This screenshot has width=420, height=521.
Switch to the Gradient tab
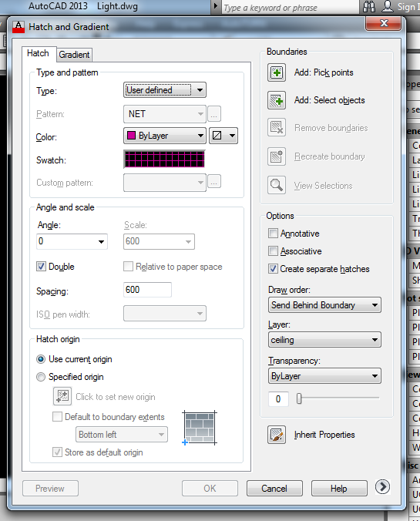(75, 55)
